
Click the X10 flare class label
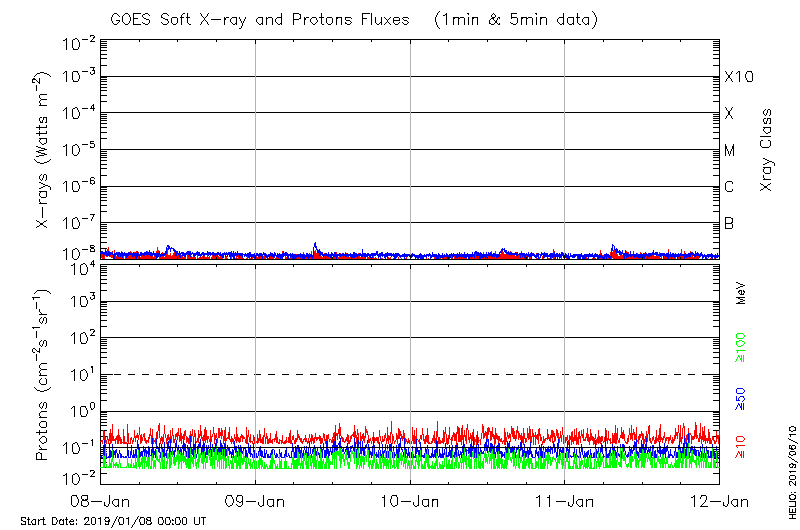pos(739,78)
